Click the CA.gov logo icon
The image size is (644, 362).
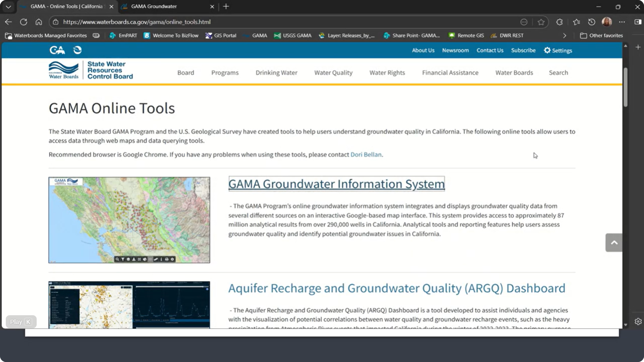point(57,50)
